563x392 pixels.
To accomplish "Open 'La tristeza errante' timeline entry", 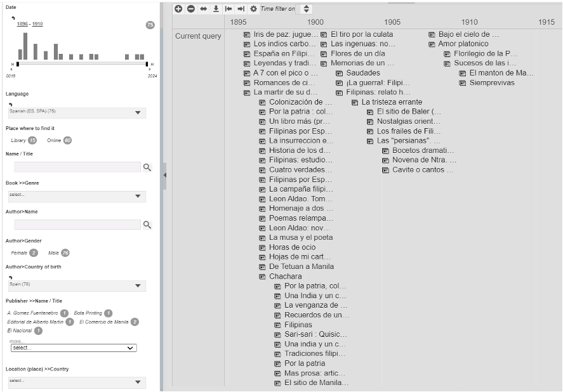I will coord(391,102).
